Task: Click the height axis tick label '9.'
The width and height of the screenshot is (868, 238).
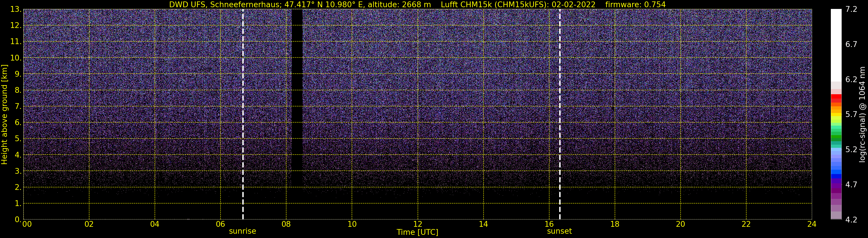Action: (18, 74)
